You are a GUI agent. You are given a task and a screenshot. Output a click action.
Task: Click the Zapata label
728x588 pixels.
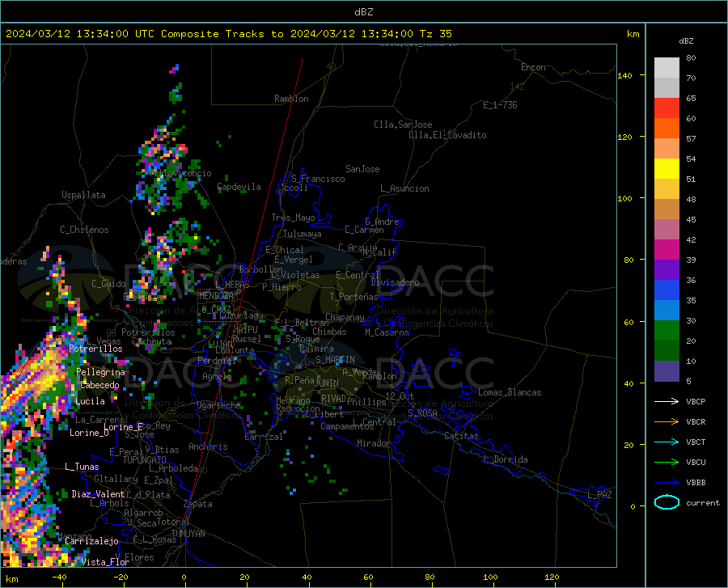point(198,504)
